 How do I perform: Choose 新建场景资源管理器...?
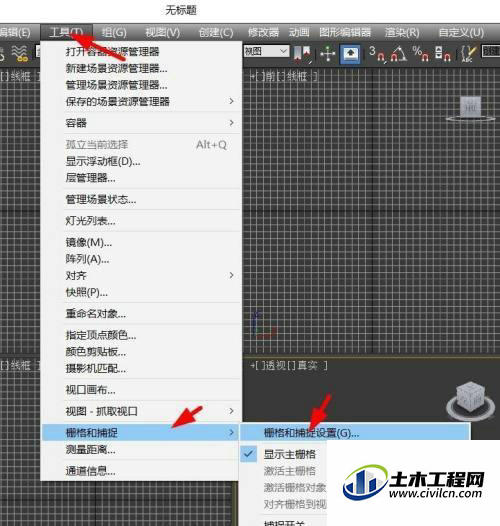point(141,68)
